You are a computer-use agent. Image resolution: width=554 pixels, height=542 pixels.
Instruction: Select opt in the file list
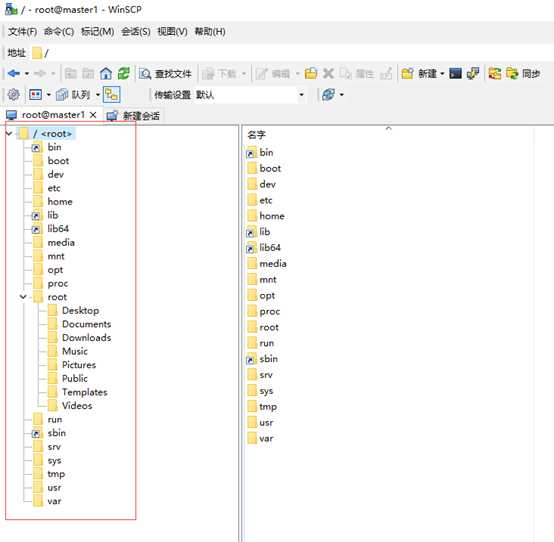(x=267, y=295)
